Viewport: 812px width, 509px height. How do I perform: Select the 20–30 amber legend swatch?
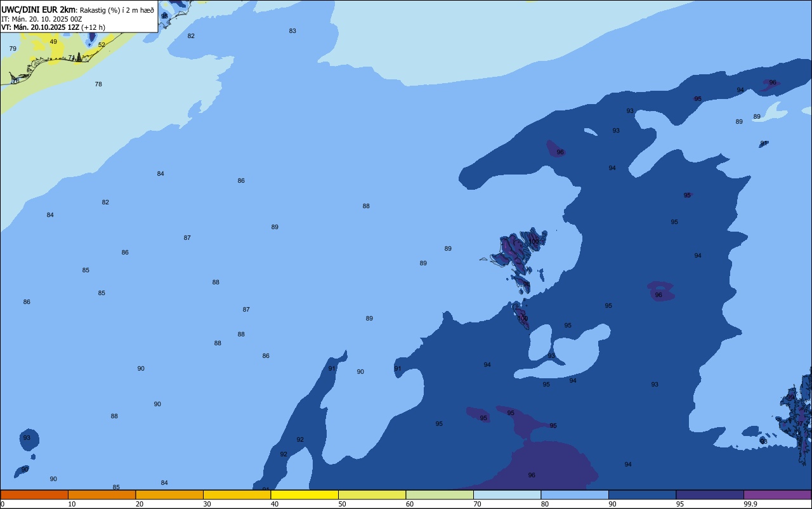169,494
